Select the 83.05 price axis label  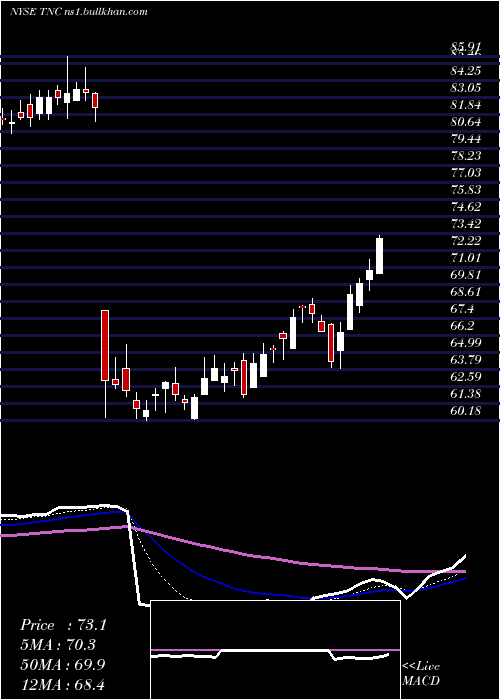click(x=466, y=88)
